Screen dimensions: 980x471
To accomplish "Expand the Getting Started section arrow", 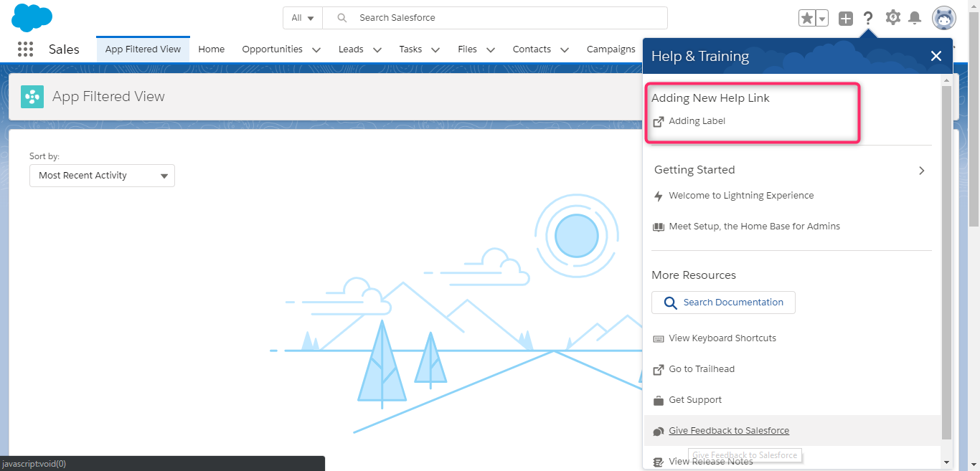I will tap(922, 171).
